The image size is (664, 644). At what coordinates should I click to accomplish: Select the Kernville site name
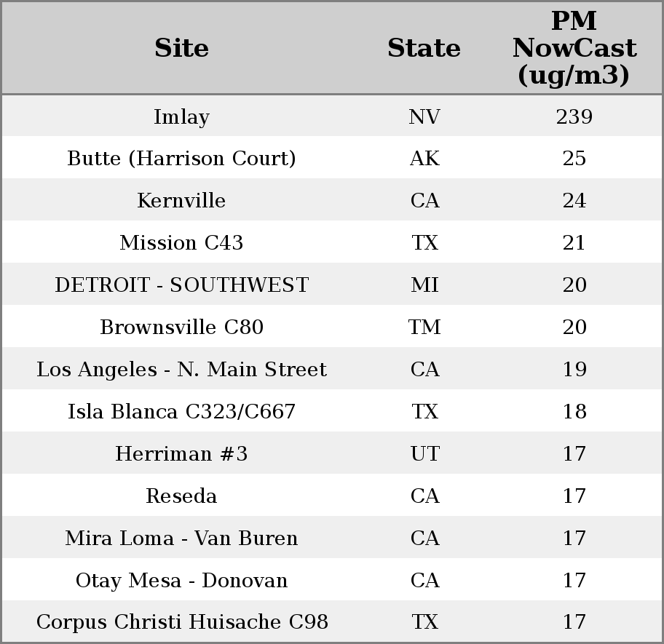tap(181, 201)
